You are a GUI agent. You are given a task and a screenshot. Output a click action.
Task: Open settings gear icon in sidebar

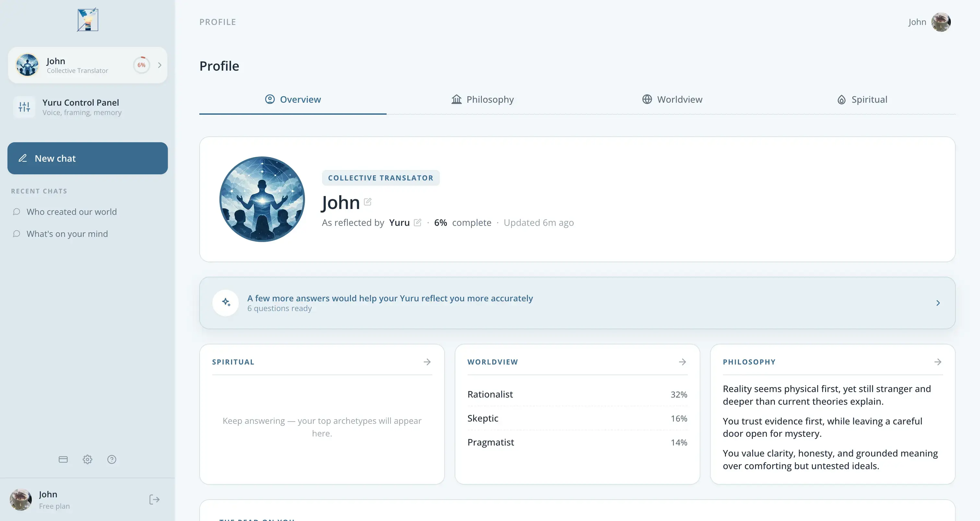click(x=87, y=459)
